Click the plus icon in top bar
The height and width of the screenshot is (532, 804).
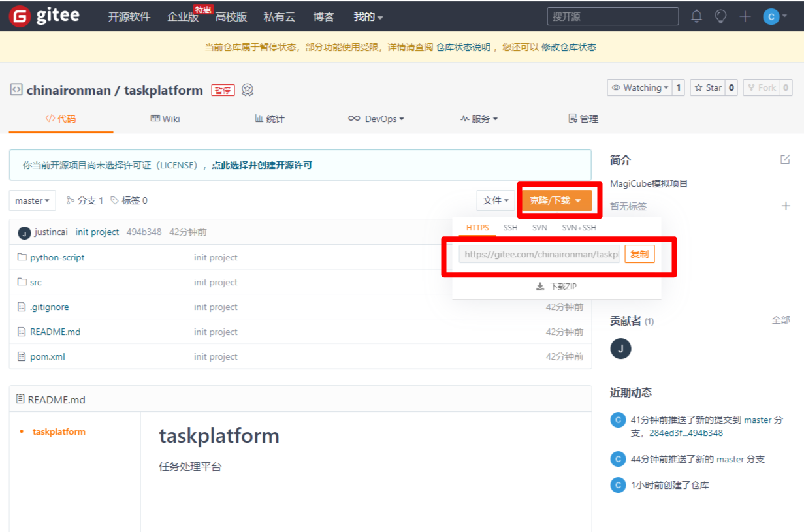745,16
